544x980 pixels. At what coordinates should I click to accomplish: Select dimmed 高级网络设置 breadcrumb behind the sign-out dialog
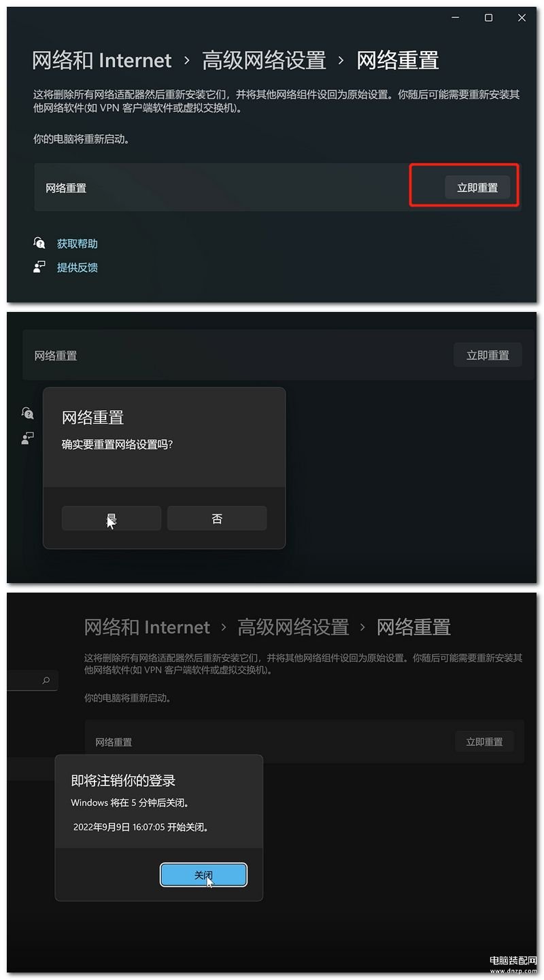click(x=293, y=627)
